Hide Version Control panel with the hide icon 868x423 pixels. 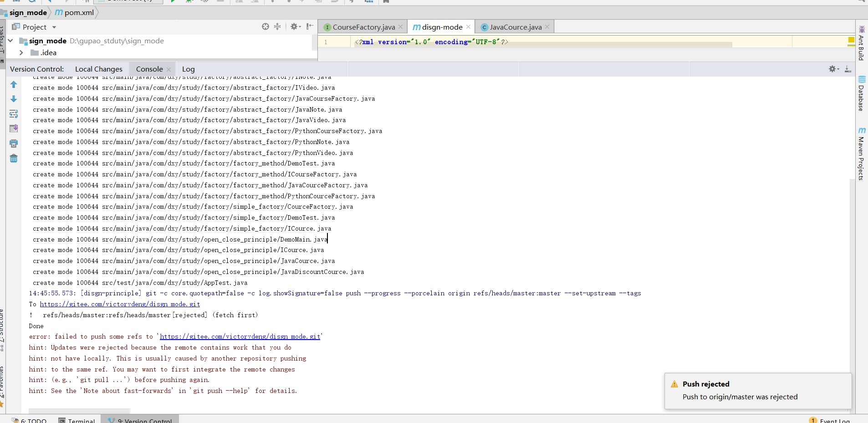848,69
